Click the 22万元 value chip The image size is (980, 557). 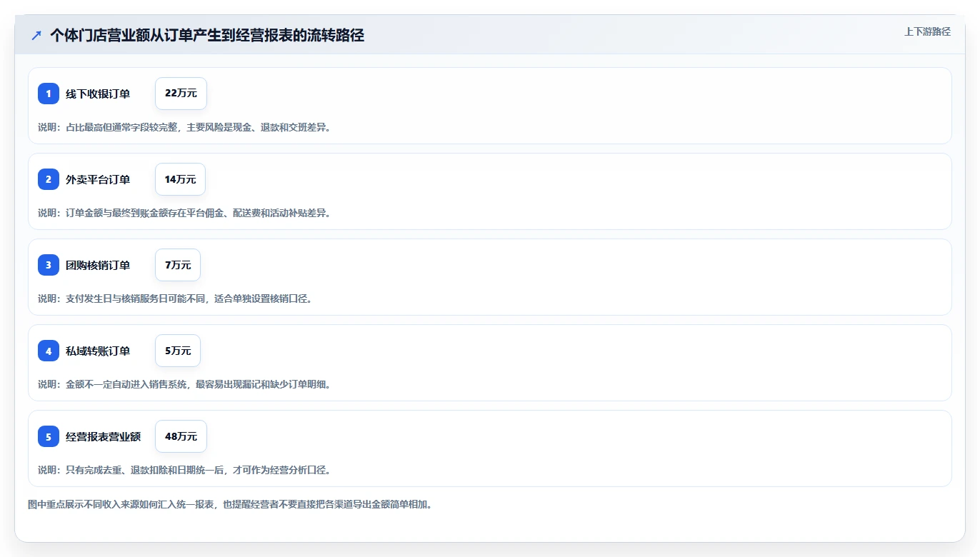click(x=181, y=94)
